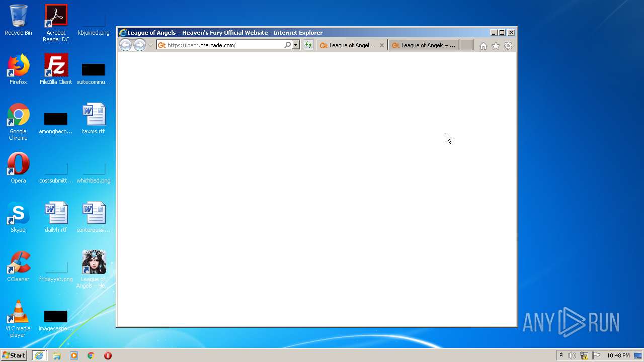The width and height of the screenshot is (644, 362).
Task: Select the imagesespe... desktop file
Action: click(x=56, y=321)
